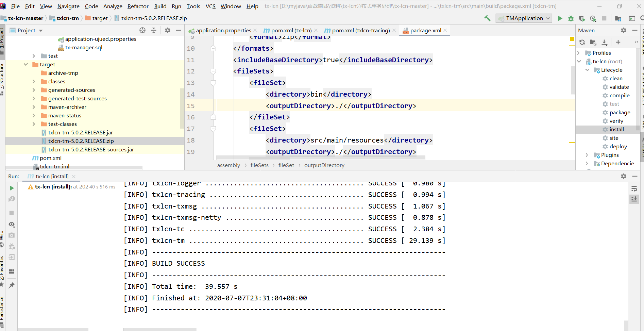The width and height of the screenshot is (644, 331).
Task: Click the Build Project hammer icon
Action: (487, 18)
